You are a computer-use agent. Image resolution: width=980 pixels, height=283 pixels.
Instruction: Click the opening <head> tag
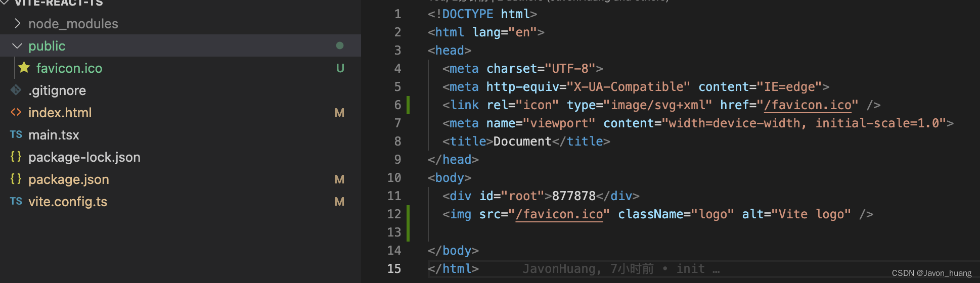(450, 51)
